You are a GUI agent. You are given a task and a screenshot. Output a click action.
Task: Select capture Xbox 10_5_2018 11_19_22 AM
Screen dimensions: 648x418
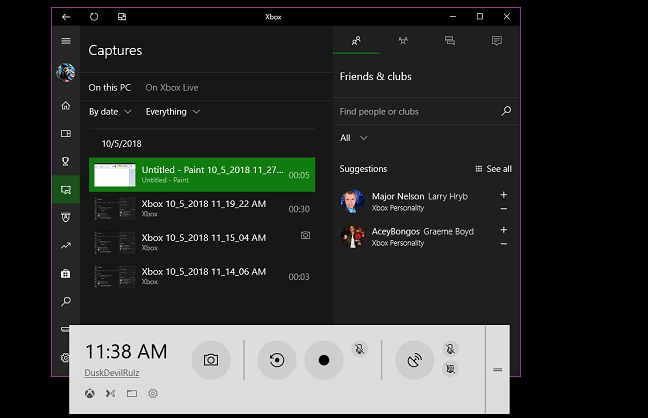[x=202, y=209]
